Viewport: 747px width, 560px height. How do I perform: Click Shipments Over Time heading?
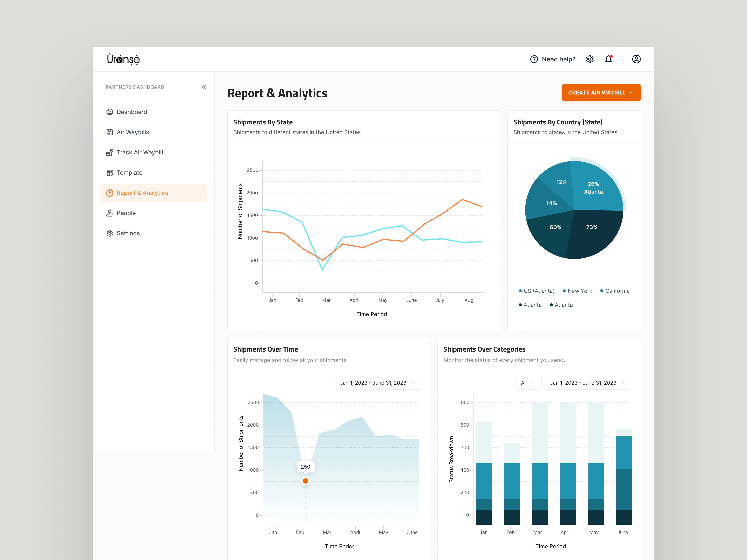266,349
